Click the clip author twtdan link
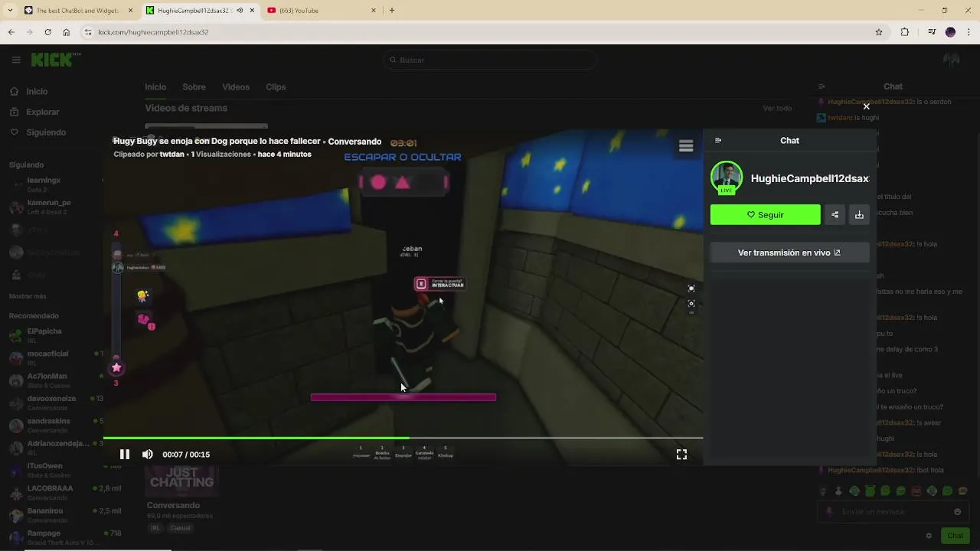 [x=171, y=155]
